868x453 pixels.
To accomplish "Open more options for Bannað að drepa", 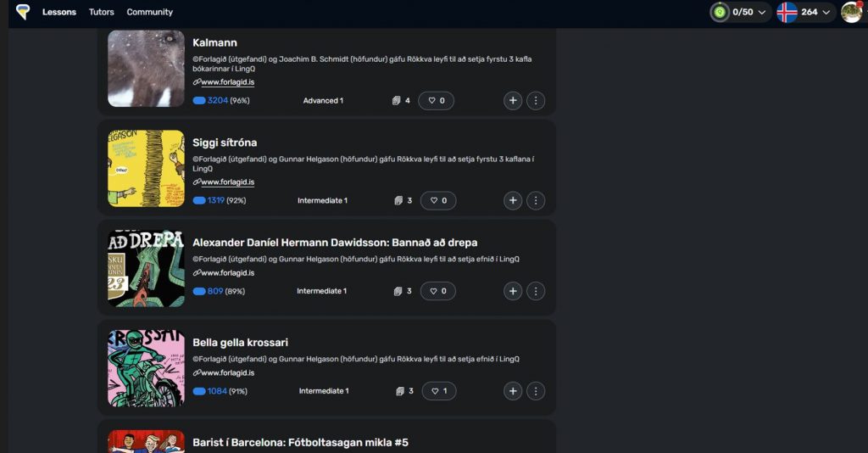I will tap(536, 291).
